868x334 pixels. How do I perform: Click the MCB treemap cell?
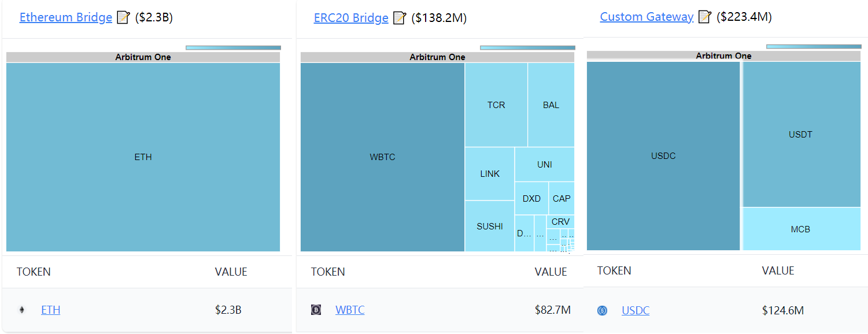coord(801,229)
